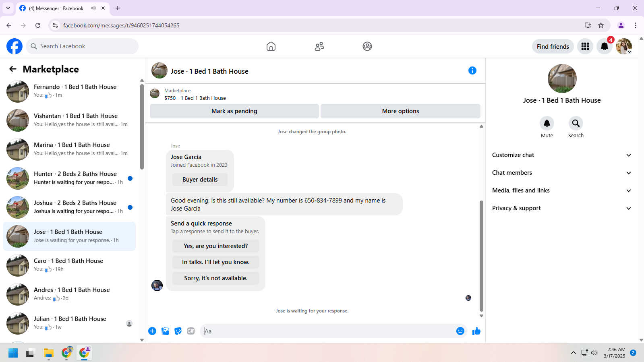
Task: Open Fernando 1 Bed 1 Bath House chat
Action: pyautogui.click(x=69, y=91)
